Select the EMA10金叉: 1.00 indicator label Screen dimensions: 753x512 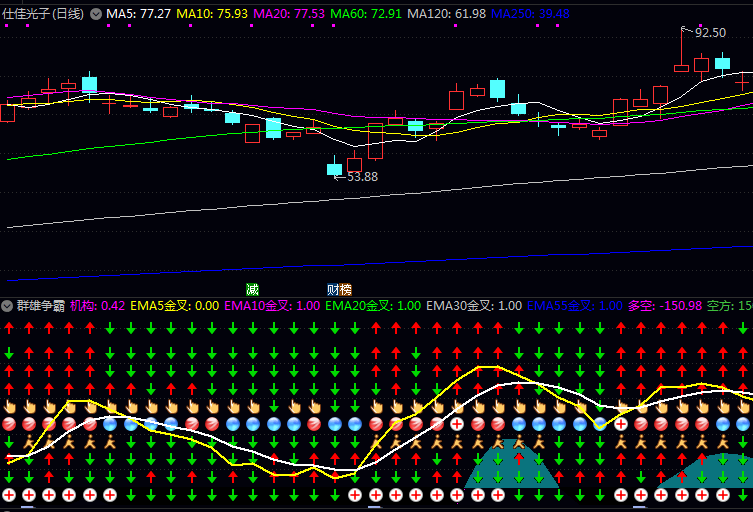[272, 305]
